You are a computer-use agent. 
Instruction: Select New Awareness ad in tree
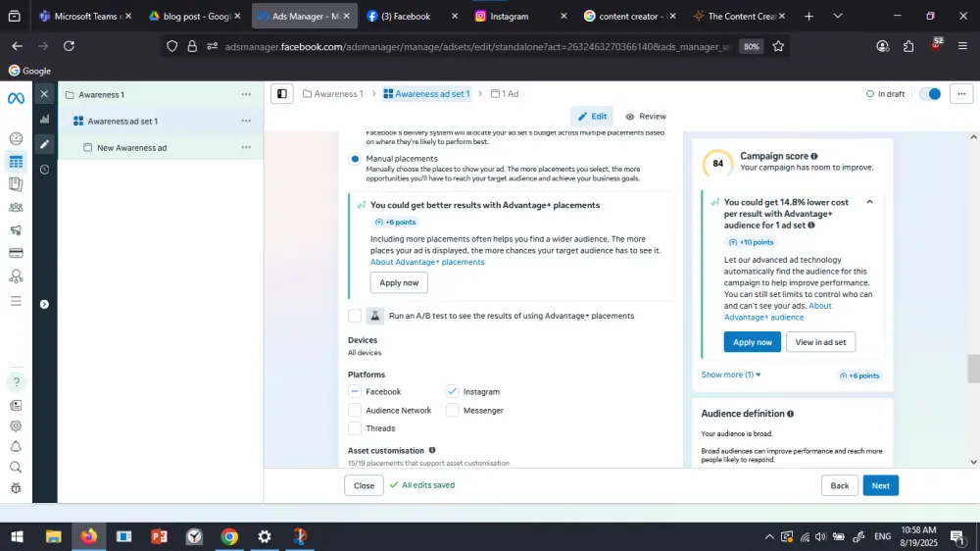[132, 148]
